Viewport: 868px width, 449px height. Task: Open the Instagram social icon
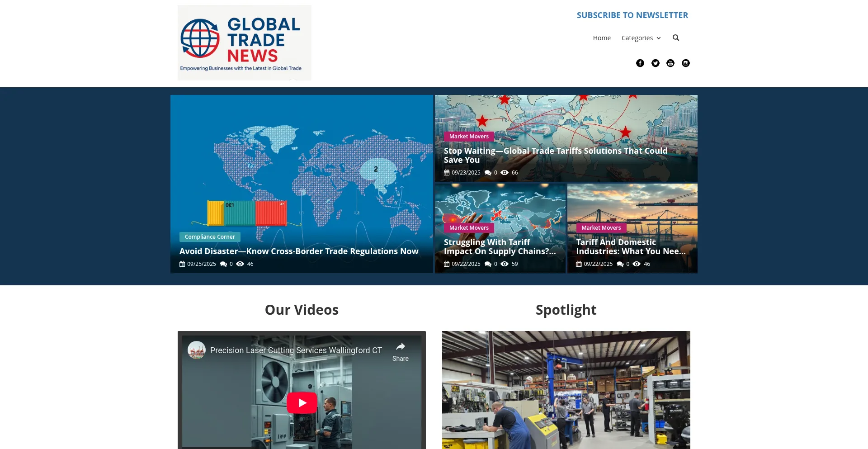click(x=686, y=63)
